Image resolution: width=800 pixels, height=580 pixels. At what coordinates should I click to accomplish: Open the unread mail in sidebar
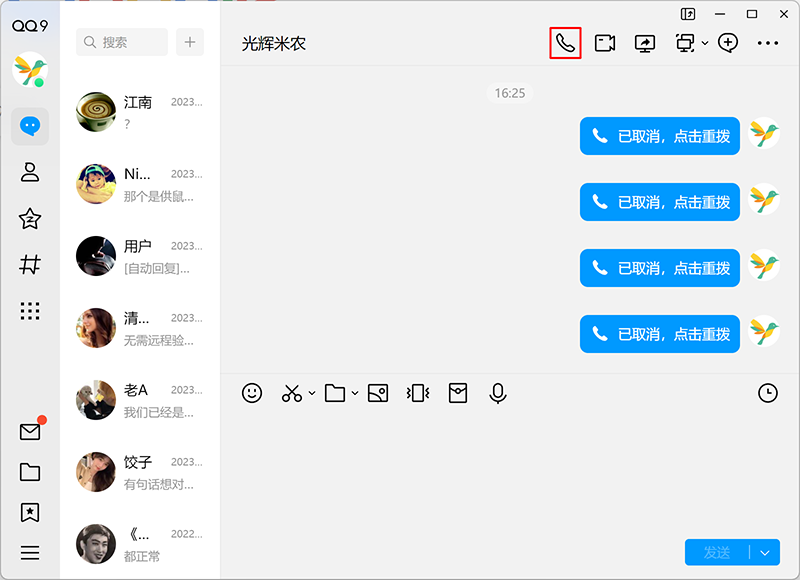click(30, 432)
